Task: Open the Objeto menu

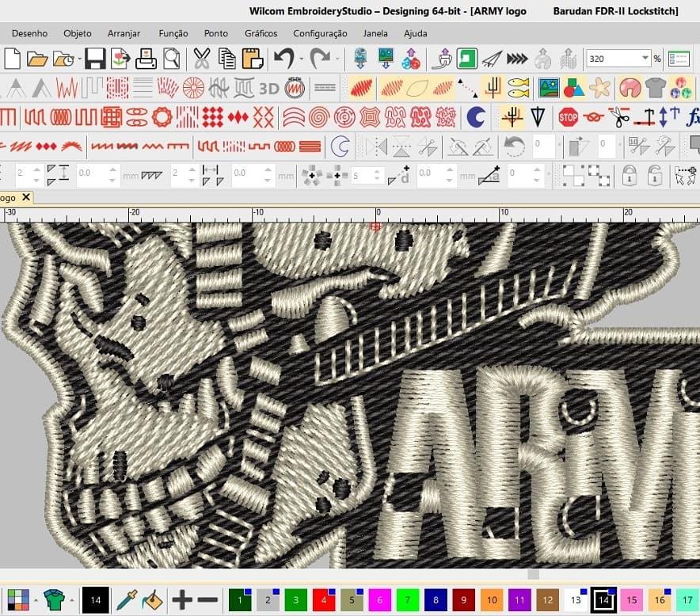Action: pos(78,33)
